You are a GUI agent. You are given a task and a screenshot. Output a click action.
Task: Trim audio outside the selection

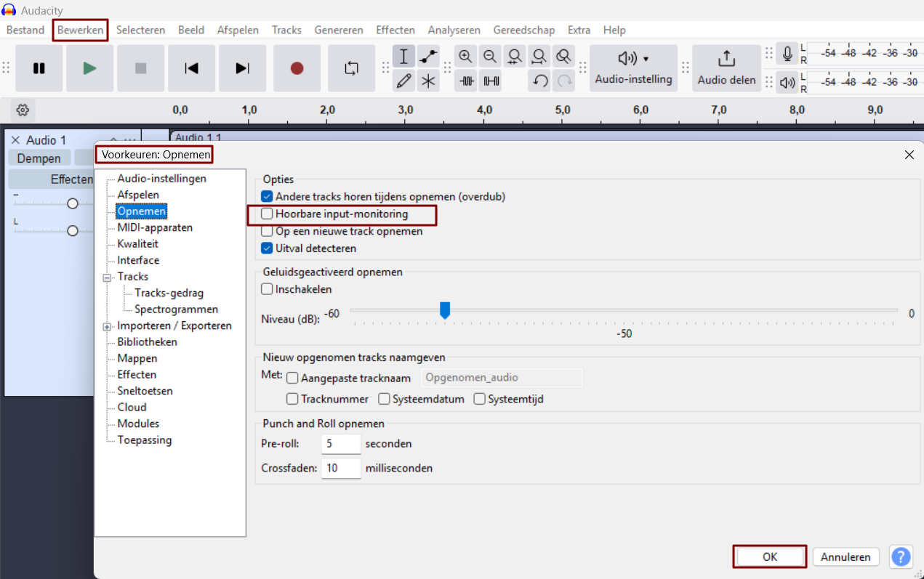[466, 81]
